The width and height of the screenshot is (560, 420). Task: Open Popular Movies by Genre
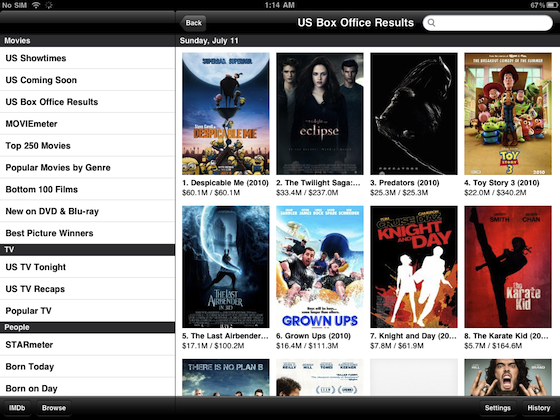coord(88,167)
